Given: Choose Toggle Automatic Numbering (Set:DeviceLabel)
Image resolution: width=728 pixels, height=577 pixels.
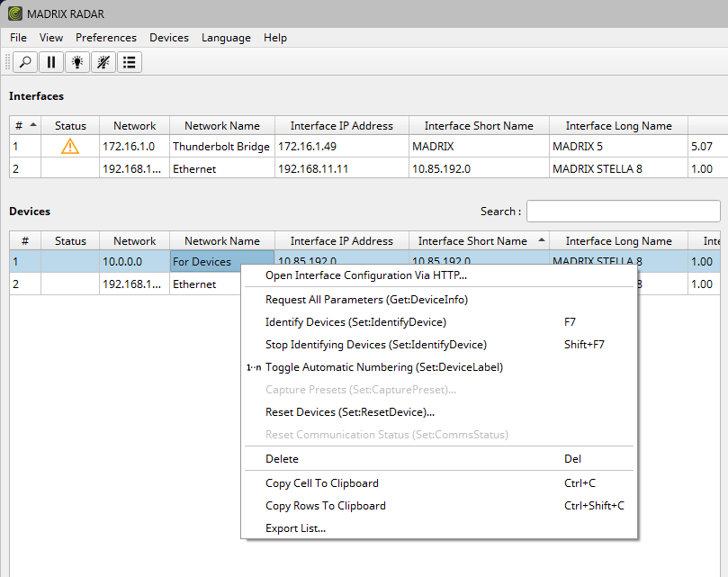Looking at the screenshot, I should coord(439,367).
